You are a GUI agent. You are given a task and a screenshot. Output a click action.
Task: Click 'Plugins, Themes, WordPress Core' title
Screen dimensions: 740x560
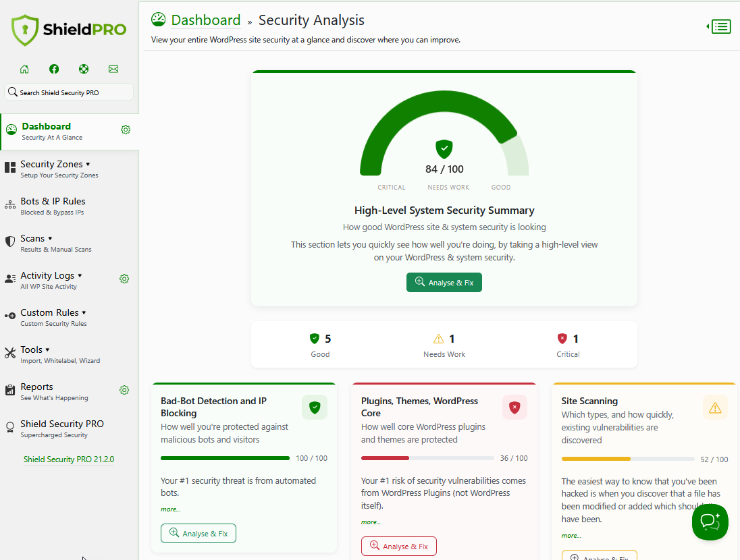click(419, 407)
